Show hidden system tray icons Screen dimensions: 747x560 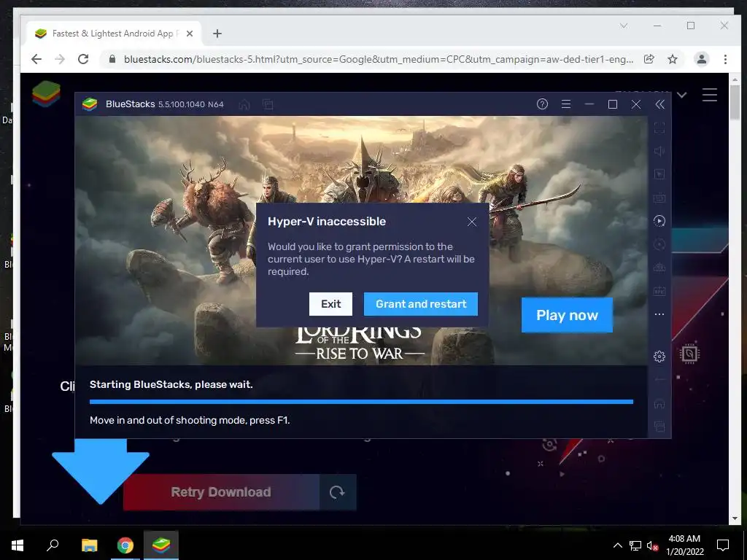(617, 545)
